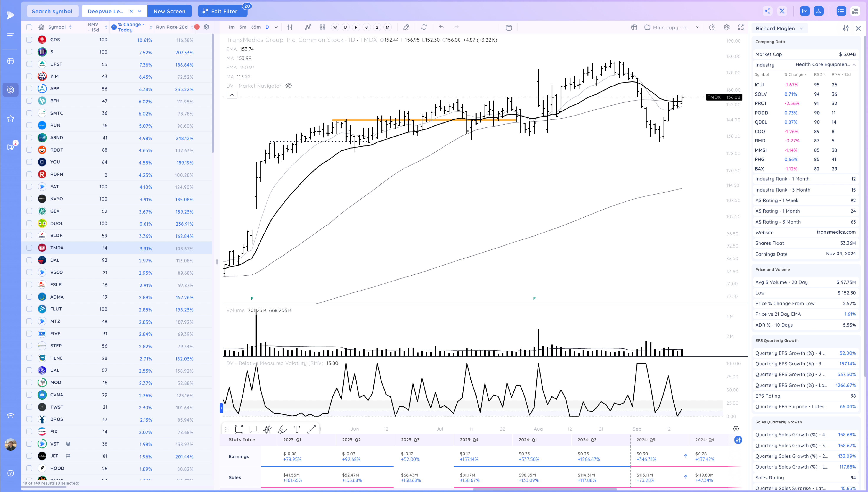Switch to the 65m timeframe
868x492 pixels.
tap(256, 27)
